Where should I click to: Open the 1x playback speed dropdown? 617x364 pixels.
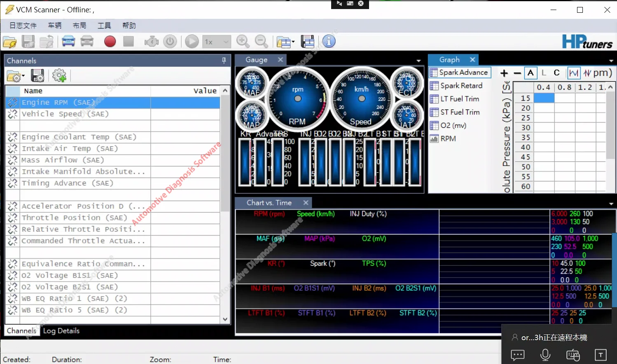217,42
